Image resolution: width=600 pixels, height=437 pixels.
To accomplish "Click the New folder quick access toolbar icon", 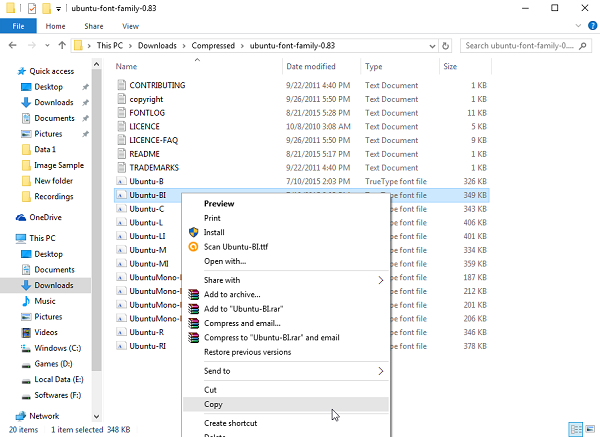I will [46, 8].
